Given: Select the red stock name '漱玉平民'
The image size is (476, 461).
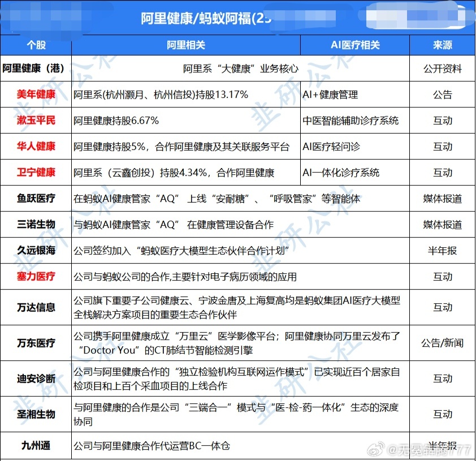Looking at the screenshot, I should (36, 120).
